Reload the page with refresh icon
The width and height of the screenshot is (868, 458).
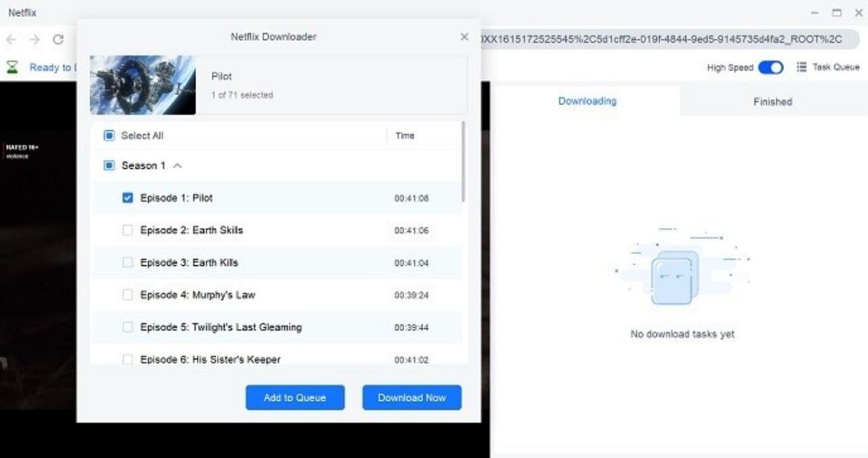click(58, 39)
